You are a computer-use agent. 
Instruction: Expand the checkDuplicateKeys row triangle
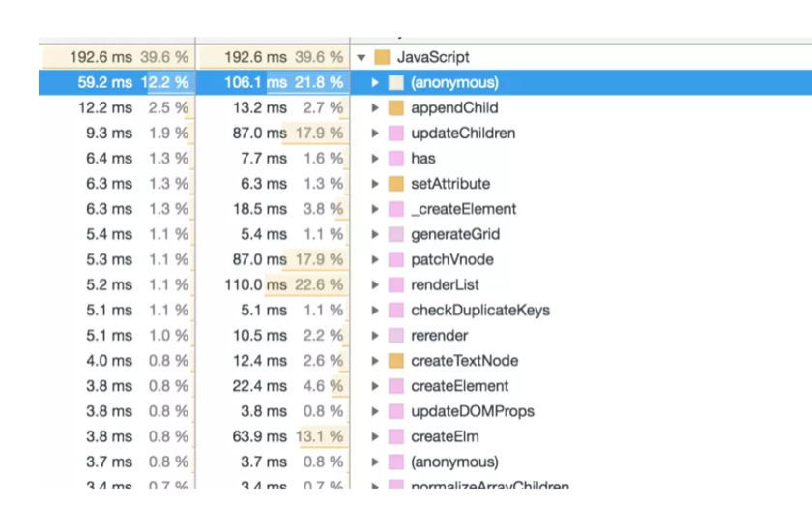375,310
